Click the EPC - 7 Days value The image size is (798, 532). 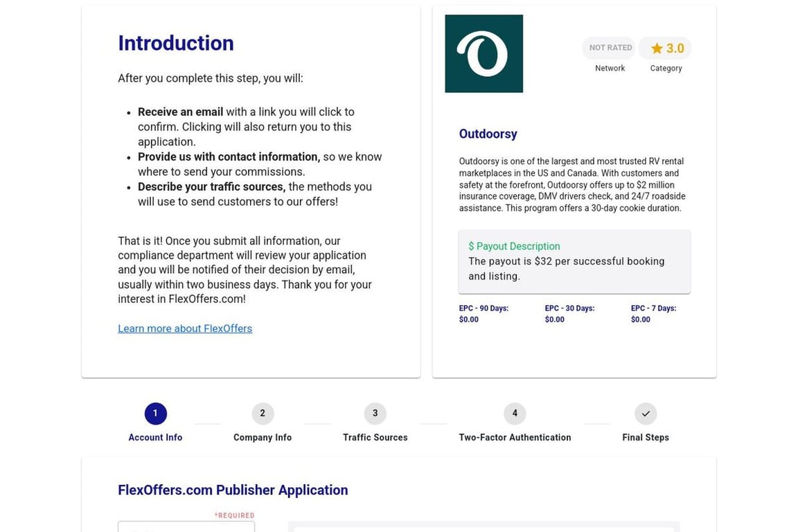[641, 320]
